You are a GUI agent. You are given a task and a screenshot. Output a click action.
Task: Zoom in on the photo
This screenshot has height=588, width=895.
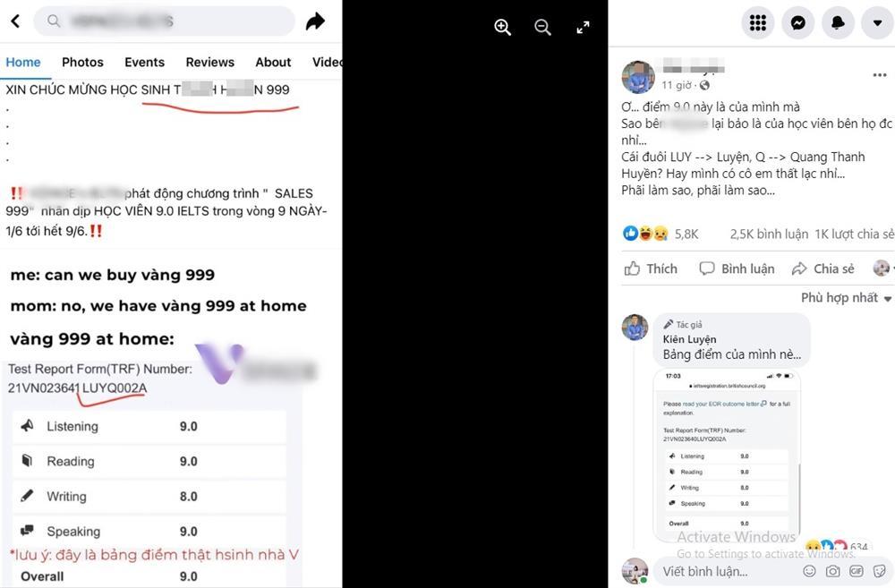(x=502, y=27)
